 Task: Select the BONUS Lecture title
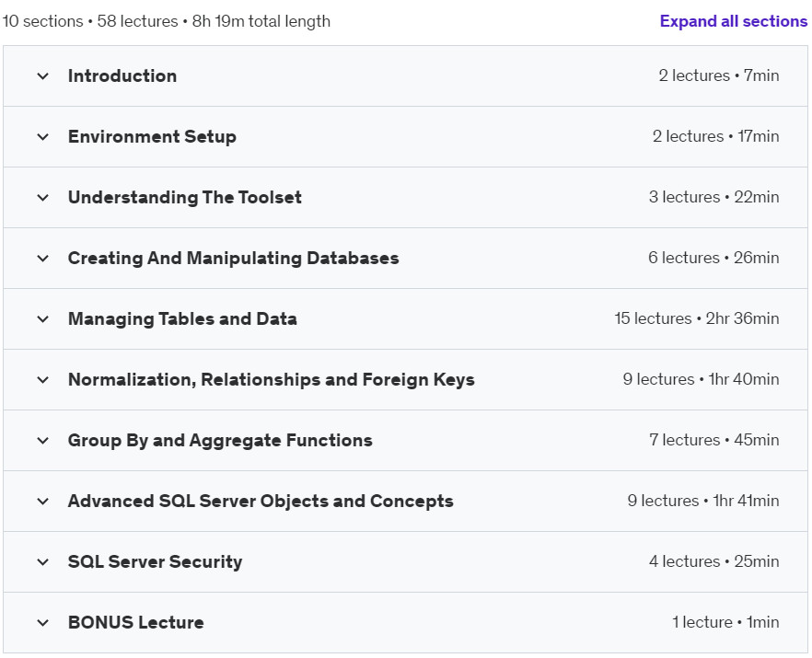point(135,622)
